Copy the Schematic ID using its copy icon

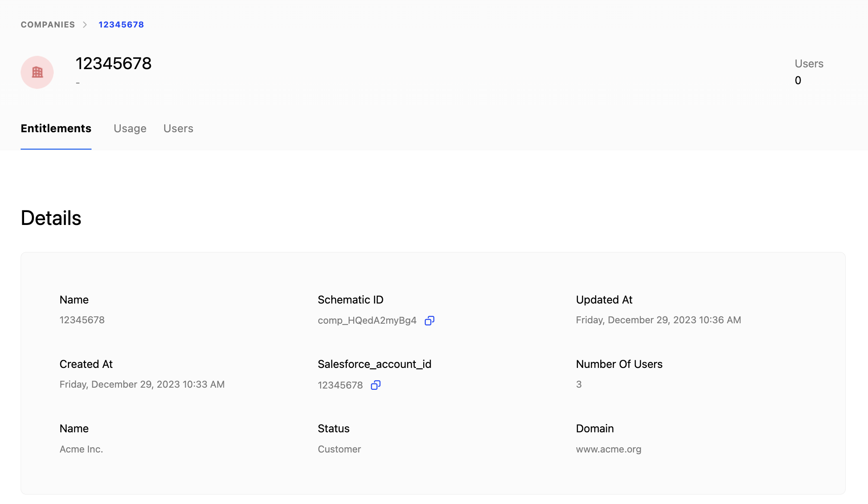pos(430,321)
